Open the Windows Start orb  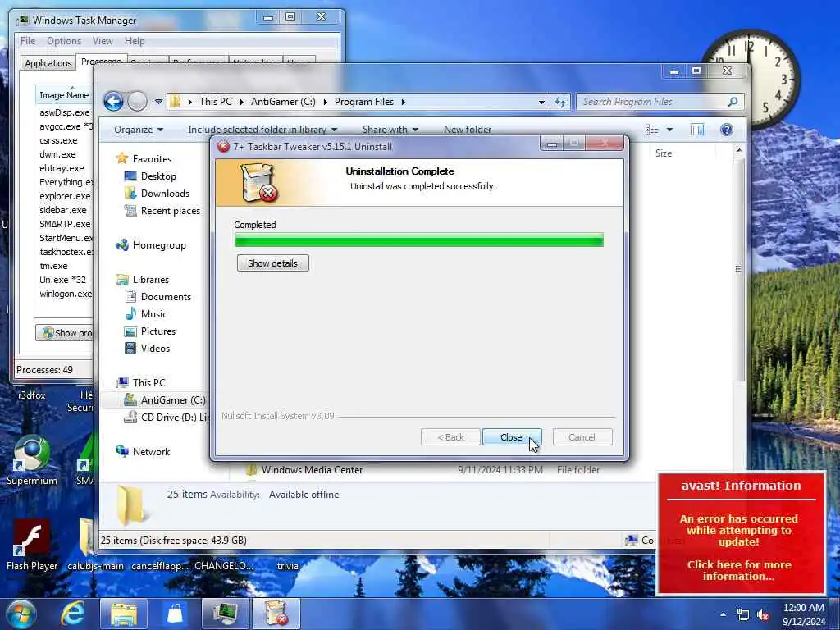pyautogui.click(x=21, y=614)
